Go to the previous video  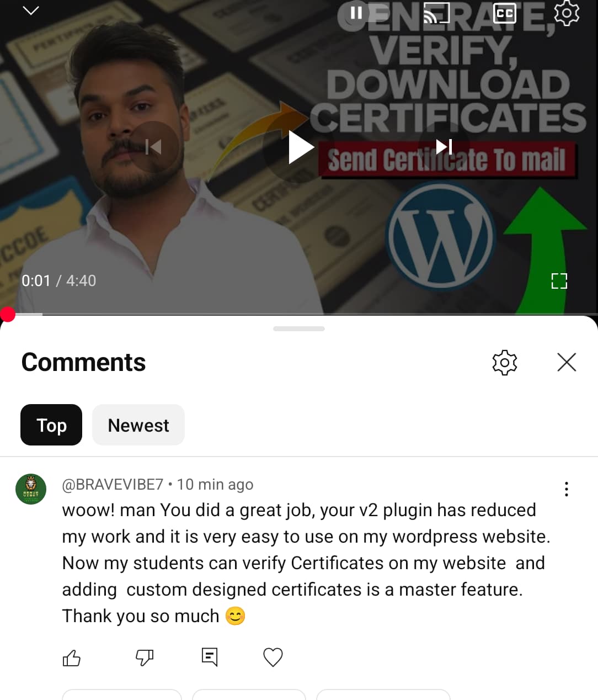153,147
